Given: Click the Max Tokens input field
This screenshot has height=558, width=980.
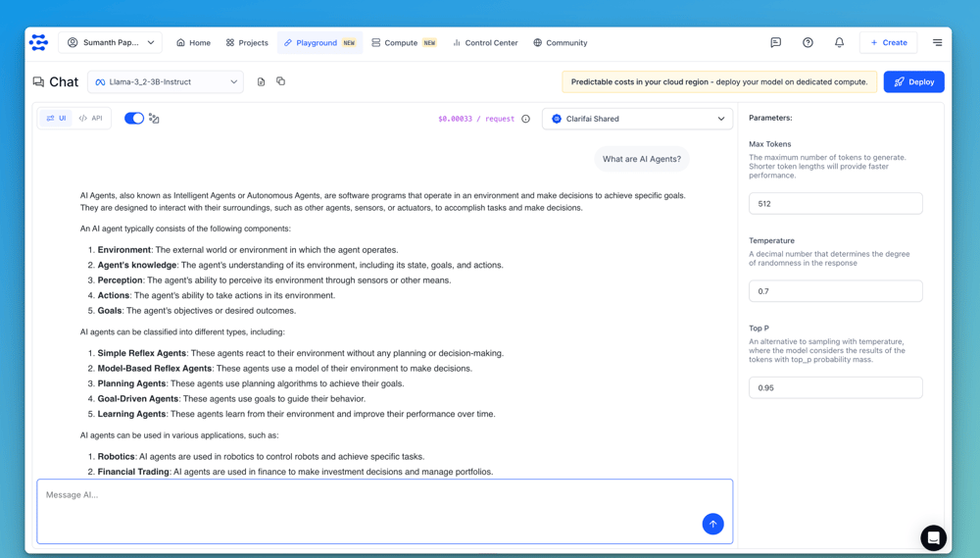Looking at the screenshot, I should point(835,204).
